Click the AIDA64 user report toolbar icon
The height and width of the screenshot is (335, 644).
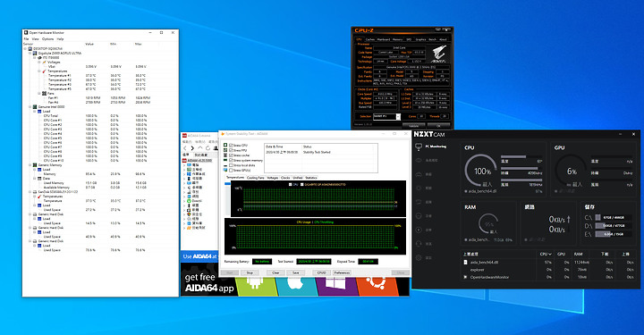pos(215,148)
